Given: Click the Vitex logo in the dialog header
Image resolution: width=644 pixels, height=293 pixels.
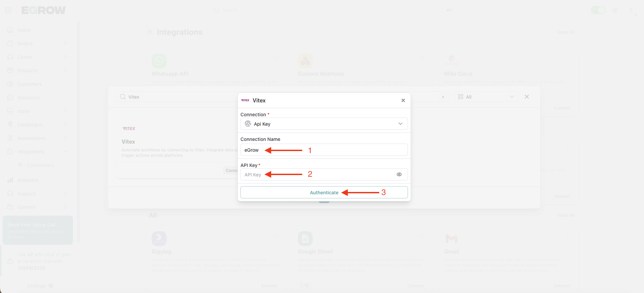Looking at the screenshot, I should (x=245, y=100).
